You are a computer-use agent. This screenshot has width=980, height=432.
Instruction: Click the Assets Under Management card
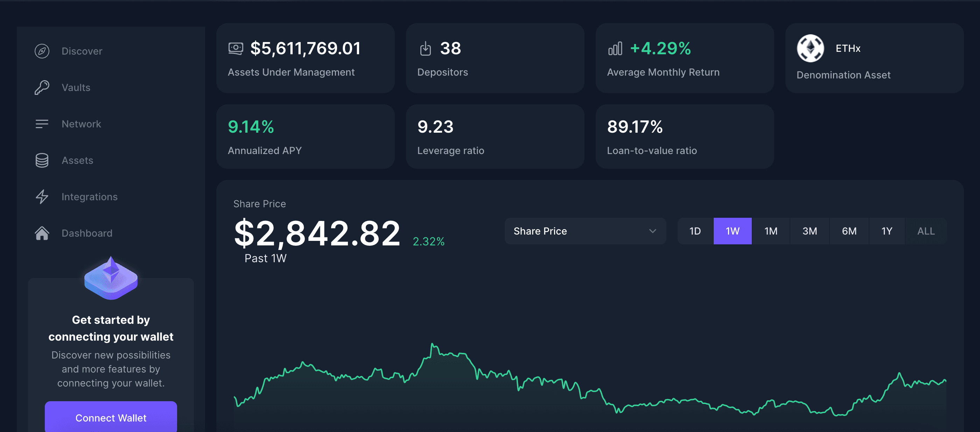point(305,58)
